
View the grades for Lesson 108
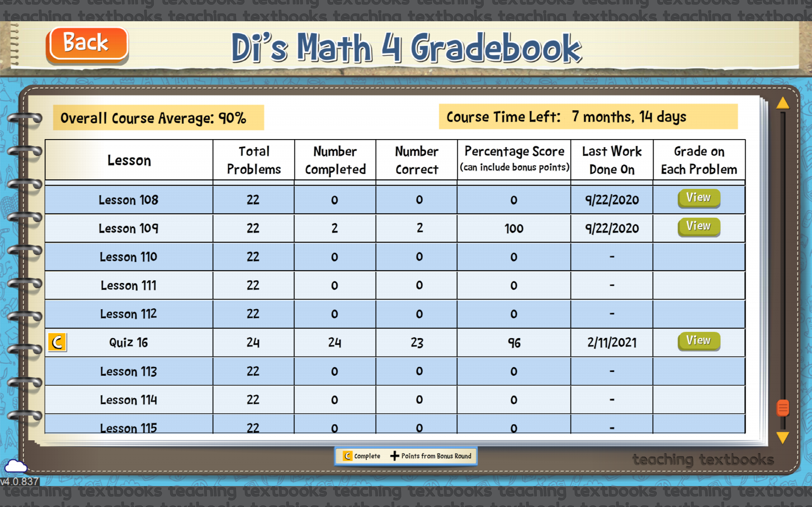click(698, 198)
